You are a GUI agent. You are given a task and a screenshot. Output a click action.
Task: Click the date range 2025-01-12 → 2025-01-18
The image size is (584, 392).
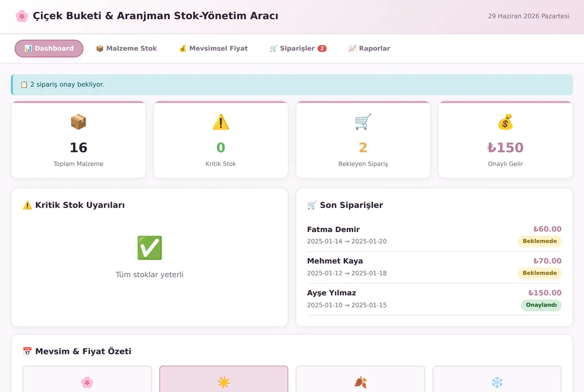347,273
